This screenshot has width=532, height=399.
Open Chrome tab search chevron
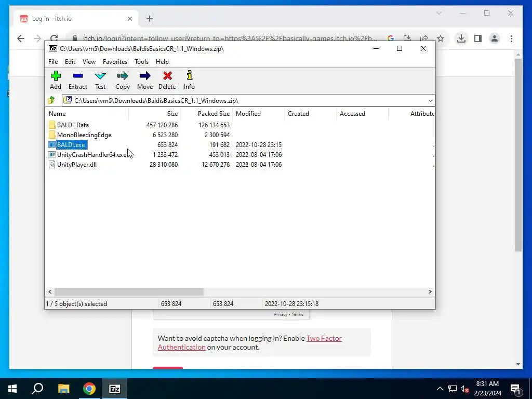coord(438,13)
